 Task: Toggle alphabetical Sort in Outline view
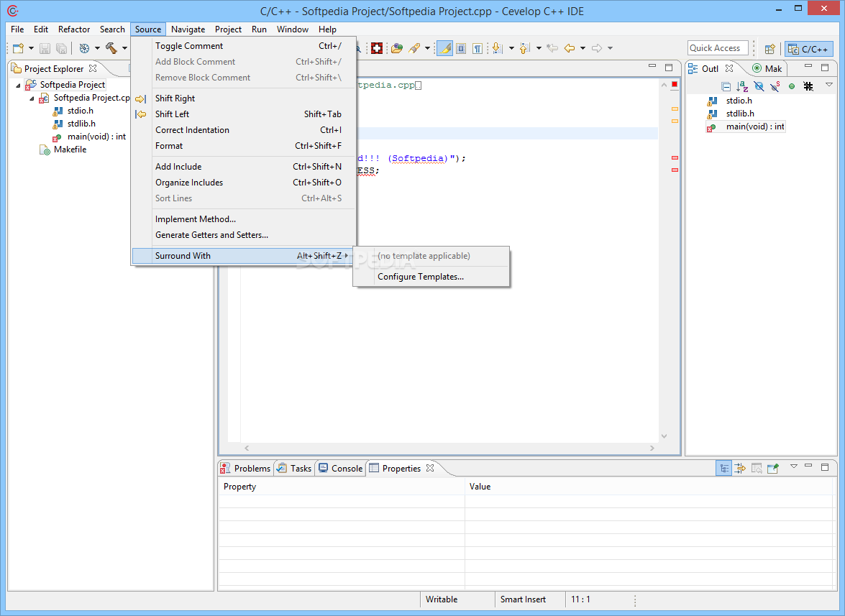pyautogui.click(x=742, y=86)
